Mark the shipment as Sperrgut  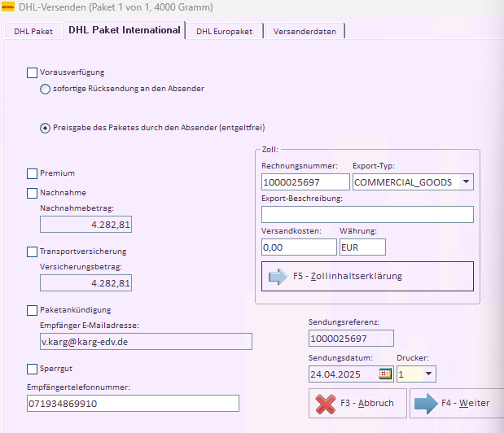click(x=32, y=369)
